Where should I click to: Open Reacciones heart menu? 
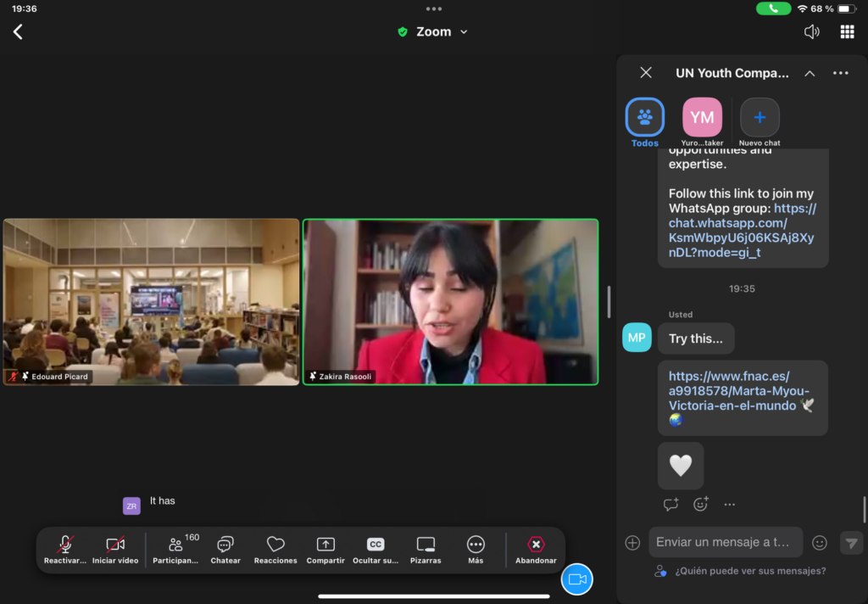tap(275, 549)
